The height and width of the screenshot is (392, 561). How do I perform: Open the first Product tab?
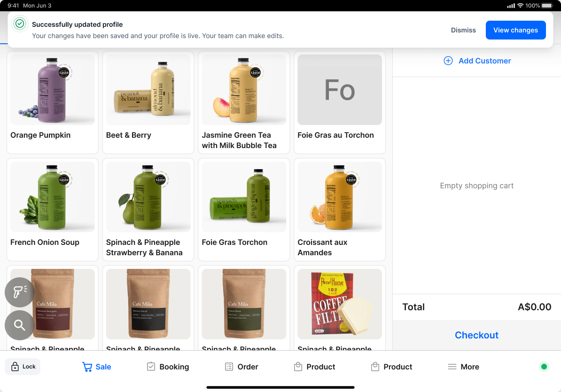coord(314,367)
